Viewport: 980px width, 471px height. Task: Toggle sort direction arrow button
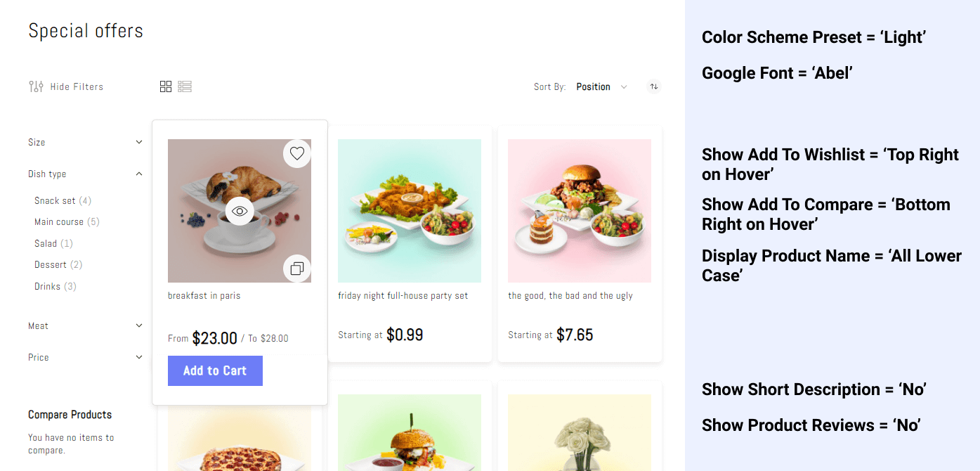(x=654, y=86)
